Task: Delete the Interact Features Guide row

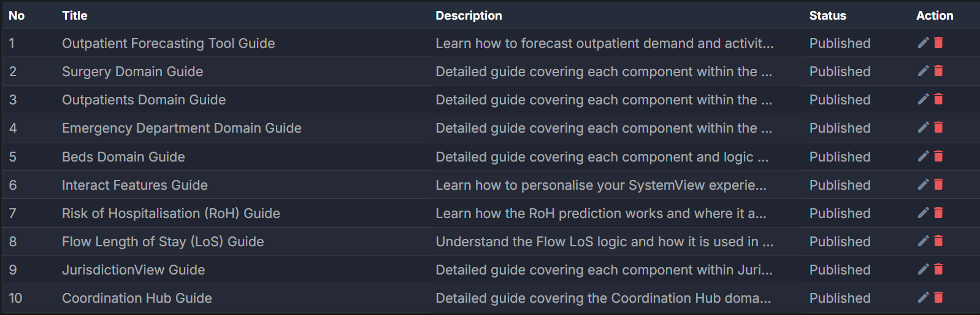Action: click(x=938, y=185)
